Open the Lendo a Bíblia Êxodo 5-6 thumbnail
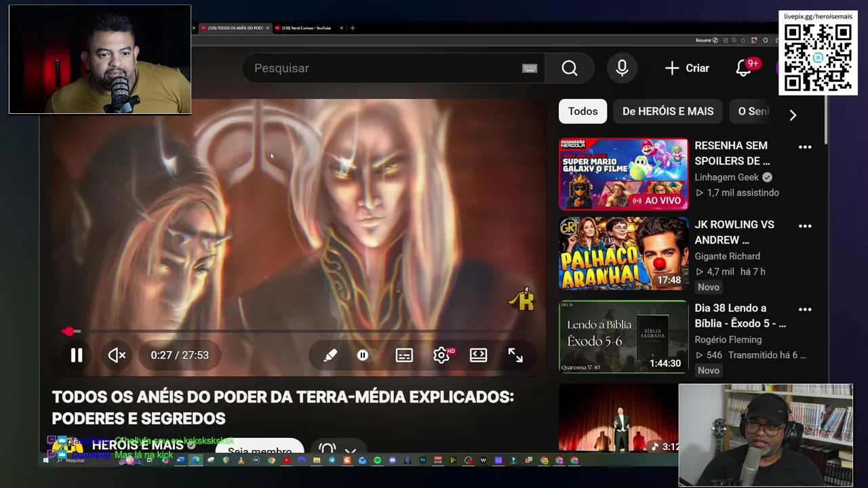 623,337
